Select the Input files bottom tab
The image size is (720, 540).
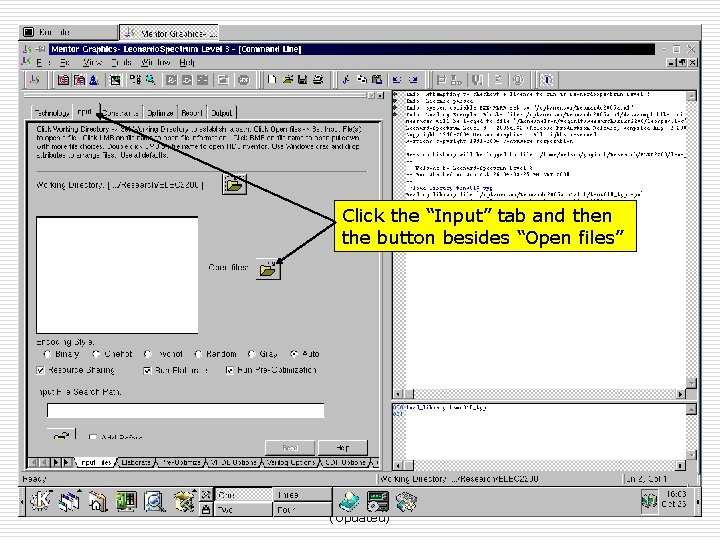pyautogui.click(x=96, y=462)
